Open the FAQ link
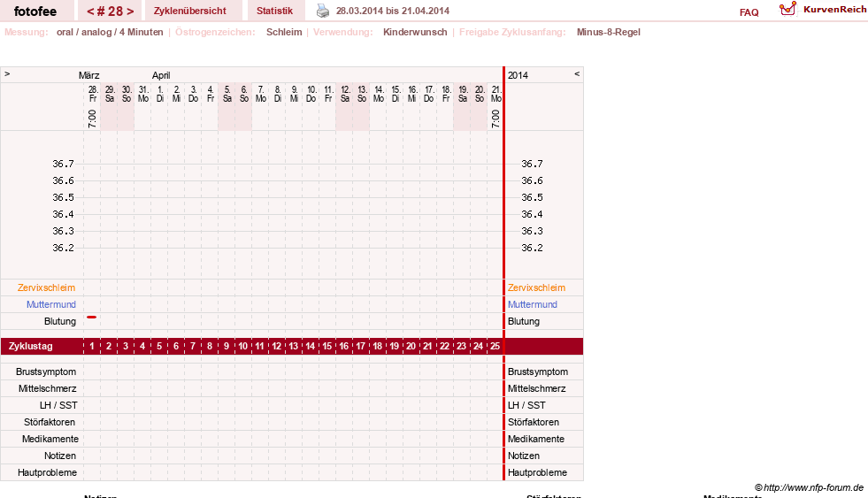 [749, 12]
